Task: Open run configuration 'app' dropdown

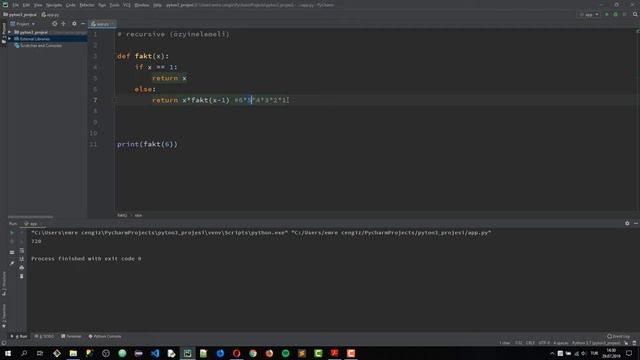Action: [588, 14]
